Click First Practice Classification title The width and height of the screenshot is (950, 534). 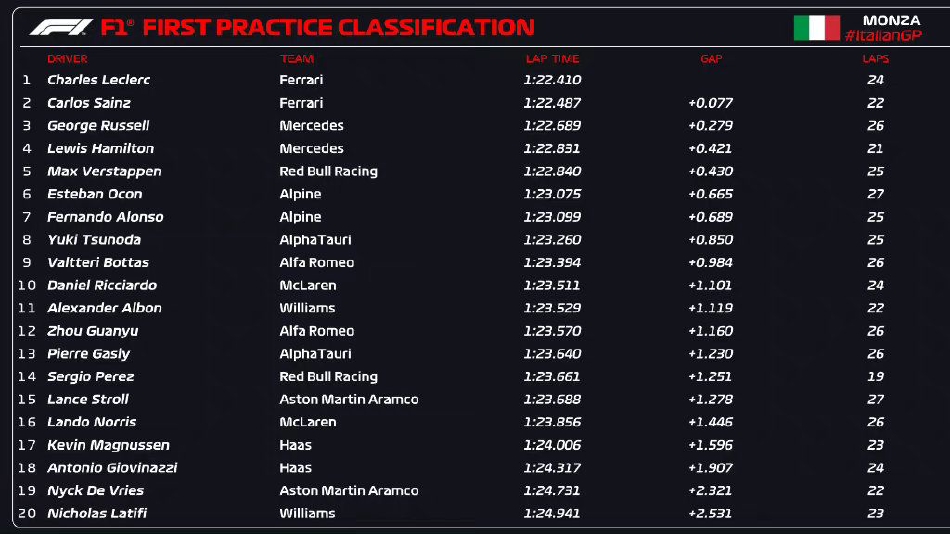(338, 27)
